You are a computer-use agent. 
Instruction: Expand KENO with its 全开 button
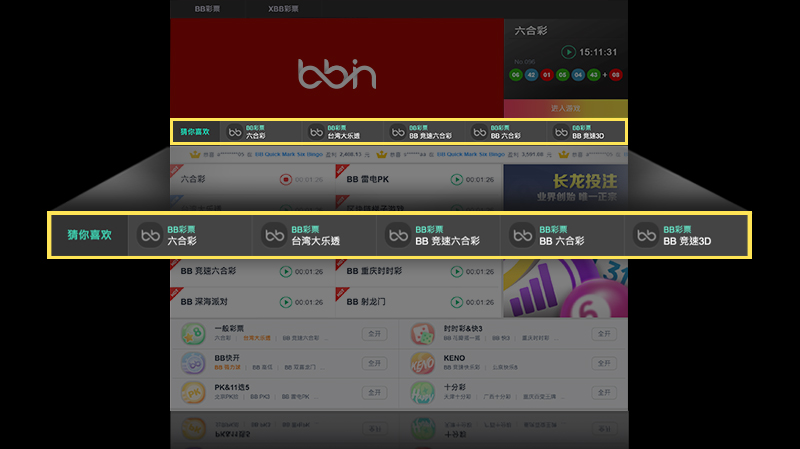602,363
